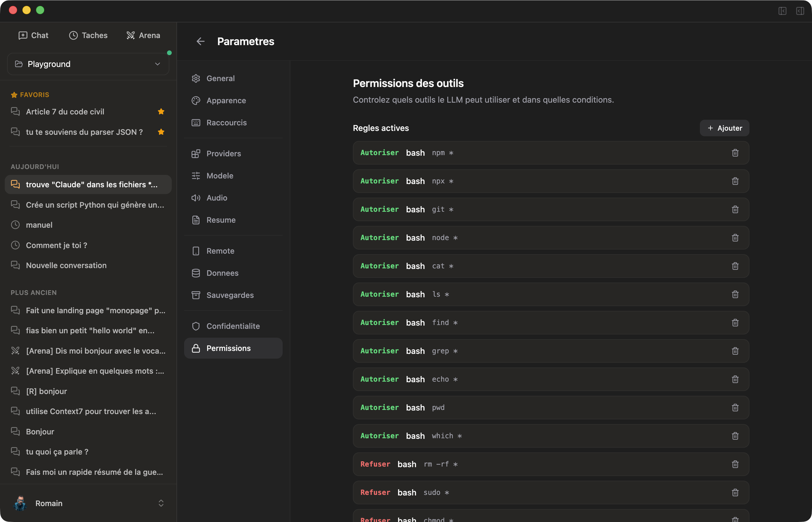The width and height of the screenshot is (812, 522).
Task: Toggle the favorite star on 'tu te souviens du parser JSON ?'
Action: point(161,132)
